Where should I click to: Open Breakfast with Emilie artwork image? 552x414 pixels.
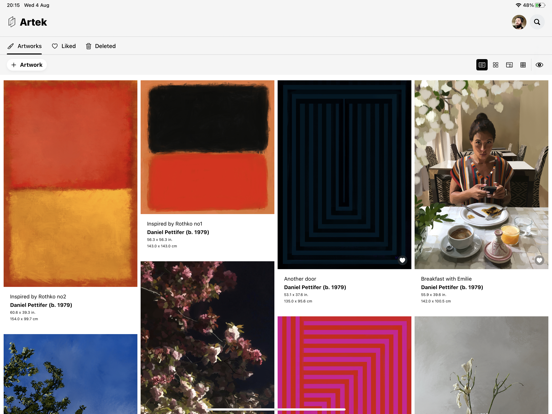coord(481,175)
